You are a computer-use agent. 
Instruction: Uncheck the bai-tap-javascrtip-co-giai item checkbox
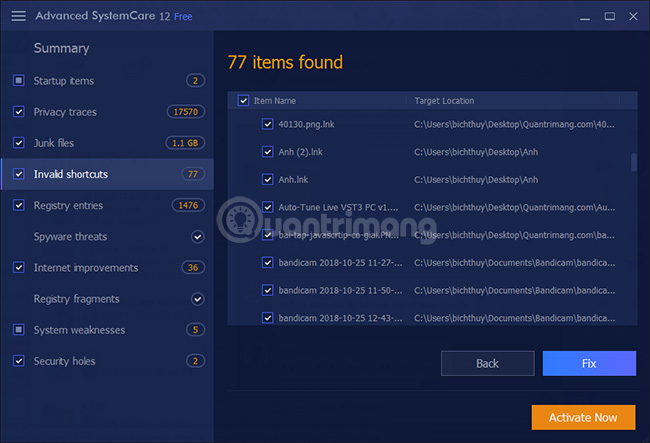(268, 235)
